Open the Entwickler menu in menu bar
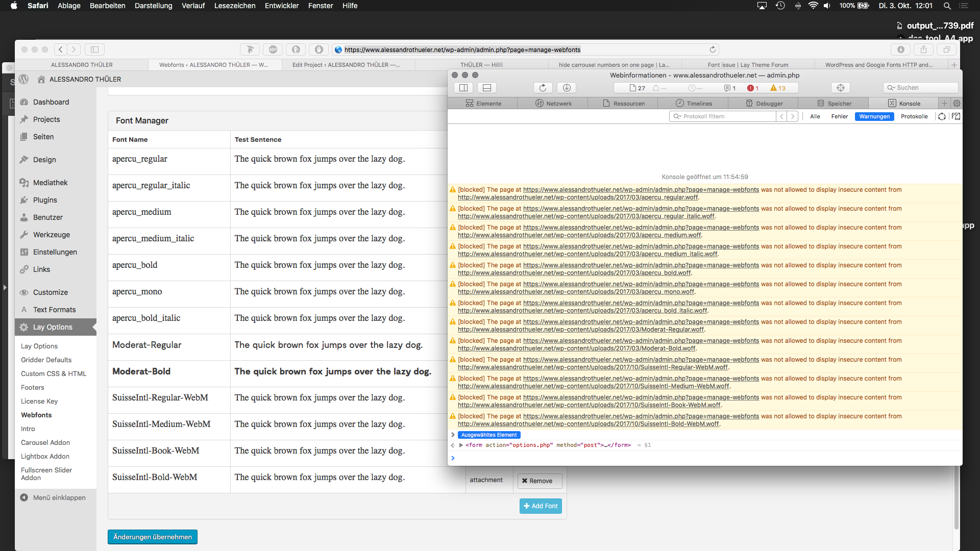The width and height of the screenshot is (980, 551). click(x=281, y=6)
